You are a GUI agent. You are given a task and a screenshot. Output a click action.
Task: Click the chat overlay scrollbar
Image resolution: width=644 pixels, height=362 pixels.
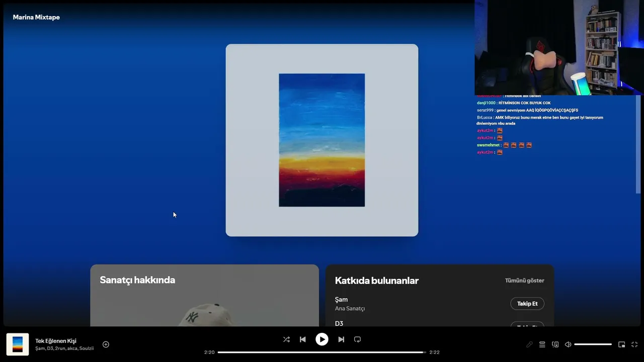pyautogui.click(x=638, y=143)
